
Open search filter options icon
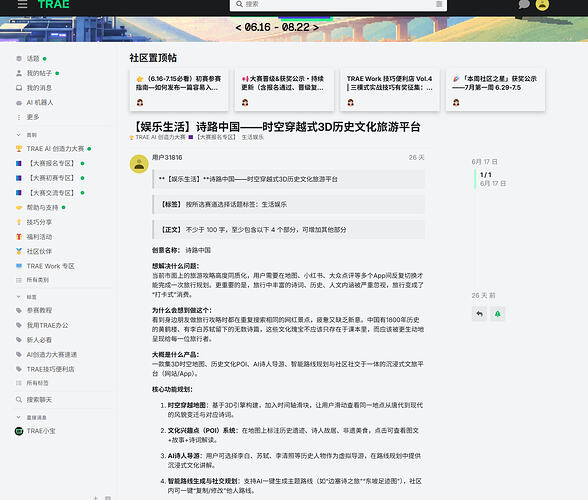coord(439,4)
